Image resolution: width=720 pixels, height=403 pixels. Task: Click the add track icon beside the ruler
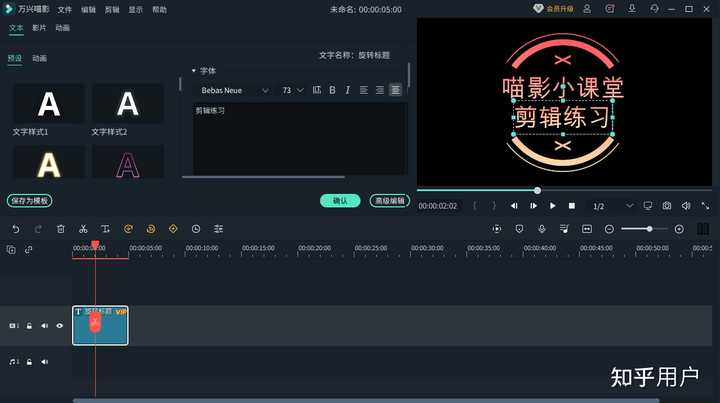tap(11, 250)
